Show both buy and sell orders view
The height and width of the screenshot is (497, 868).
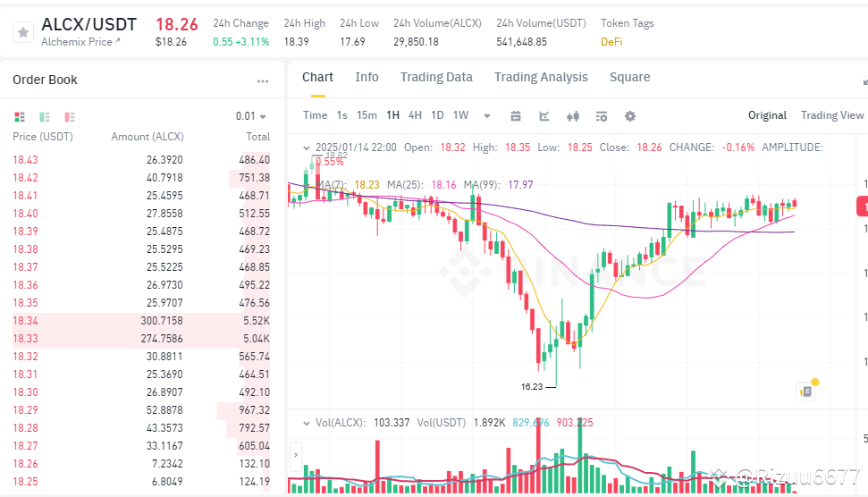click(x=20, y=117)
